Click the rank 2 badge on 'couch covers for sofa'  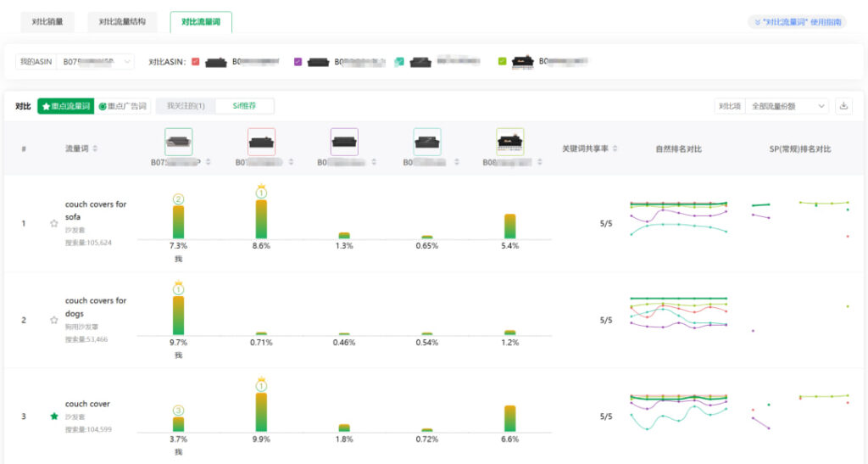[178, 199]
